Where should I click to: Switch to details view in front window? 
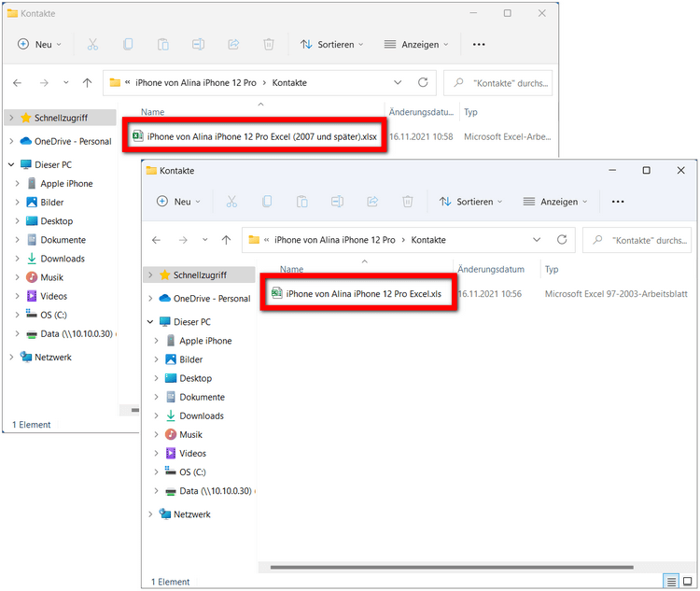click(x=671, y=581)
